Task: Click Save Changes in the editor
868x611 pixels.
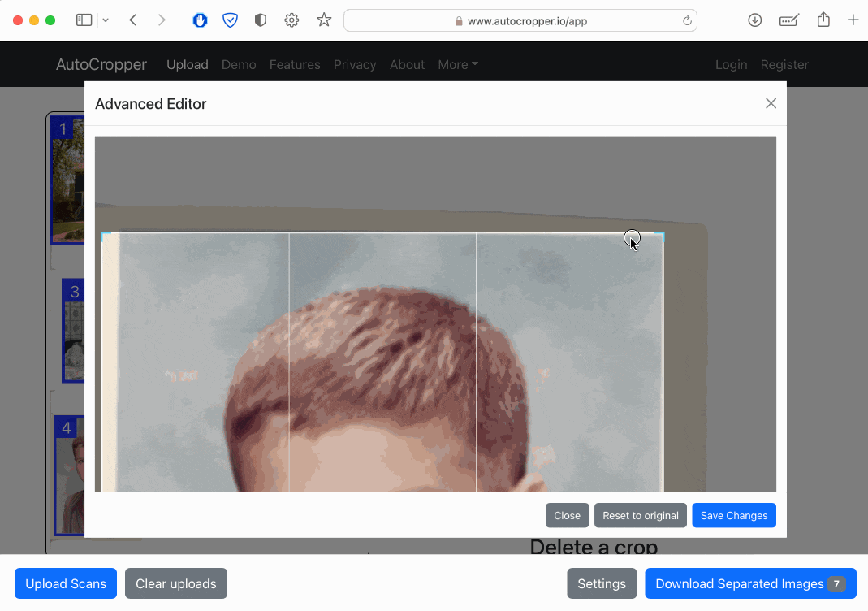Action: point(733,515)
